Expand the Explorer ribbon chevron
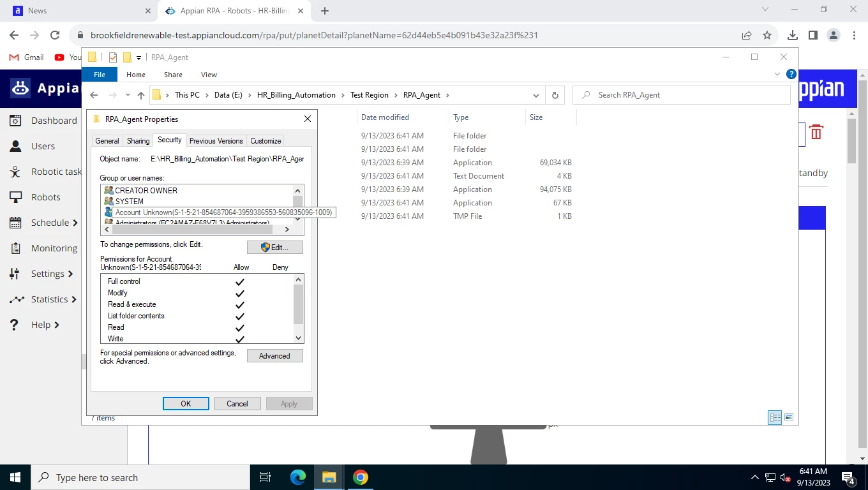This screenshot has width=868, height=490. 777,74
